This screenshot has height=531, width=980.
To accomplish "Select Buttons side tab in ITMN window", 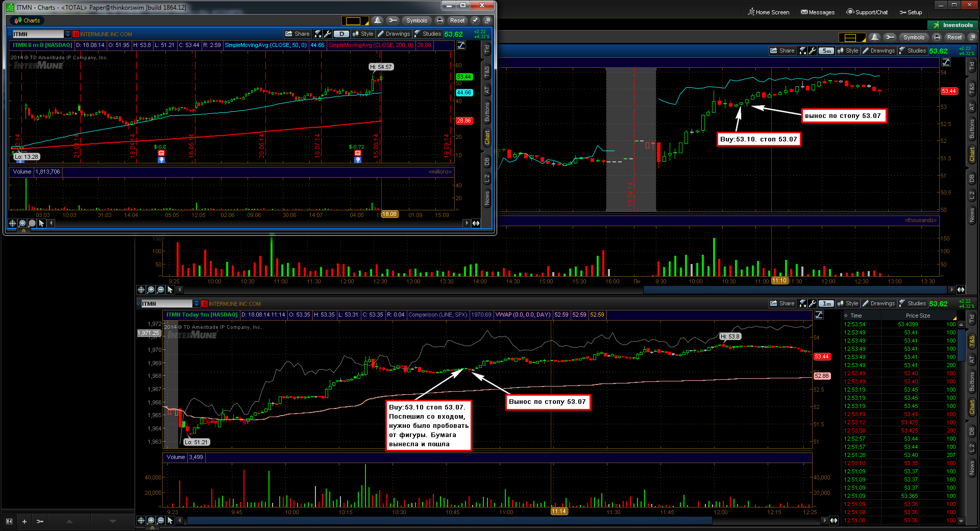I will click(x=487, y=111).
